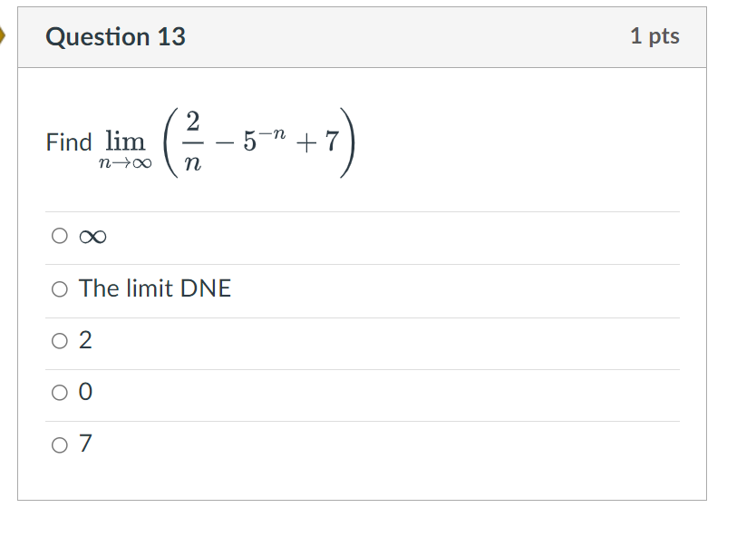Click inside the question content area

pyautogui.click(x=363, y=181)
